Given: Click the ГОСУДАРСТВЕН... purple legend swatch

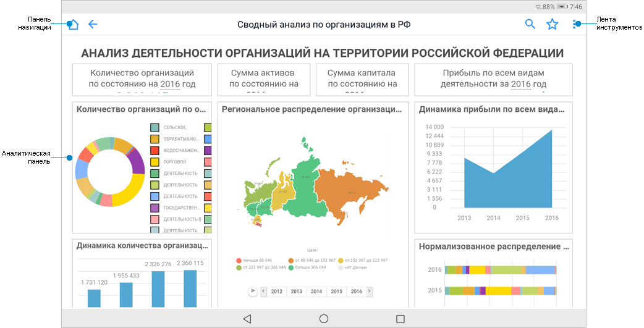Looking at the screenshot, I should pyautogui.click(x=155, y=208).
